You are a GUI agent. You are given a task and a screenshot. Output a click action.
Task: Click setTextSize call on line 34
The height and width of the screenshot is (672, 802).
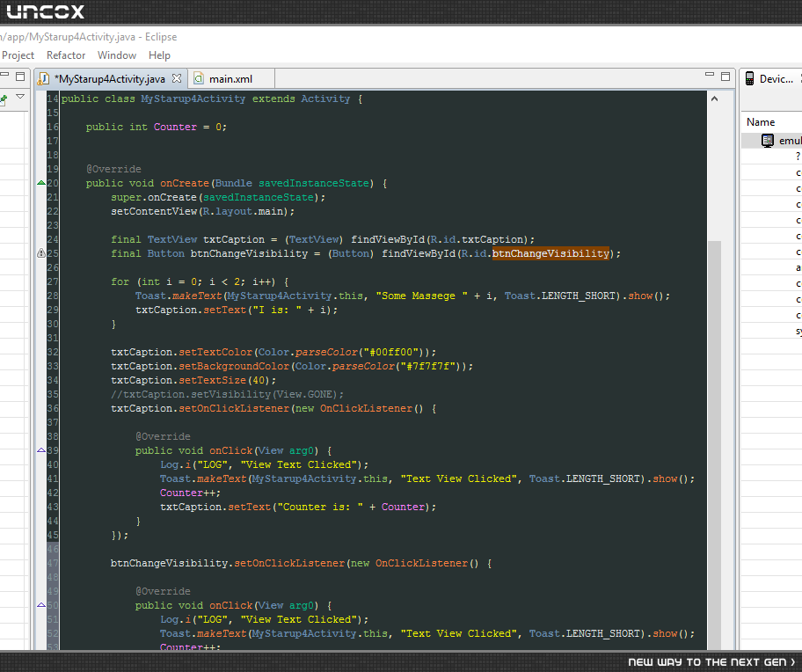click(x=213, y=380)
